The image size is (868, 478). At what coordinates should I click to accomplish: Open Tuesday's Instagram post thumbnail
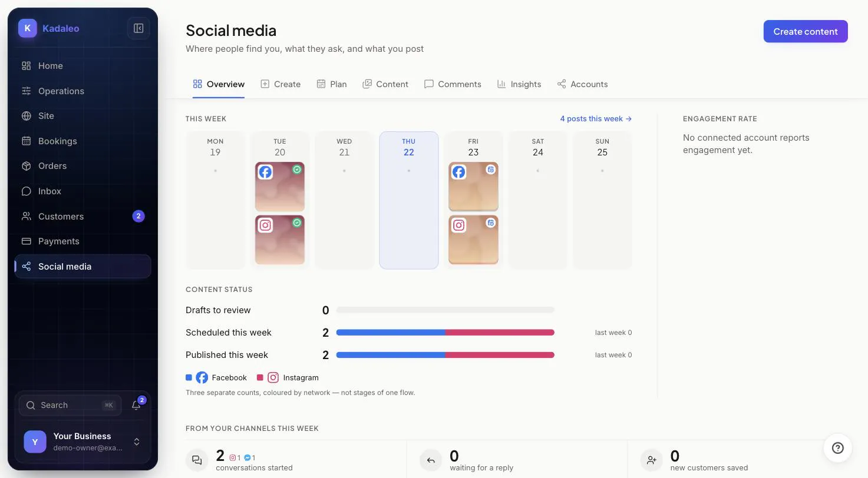click(x=280, y=240)
